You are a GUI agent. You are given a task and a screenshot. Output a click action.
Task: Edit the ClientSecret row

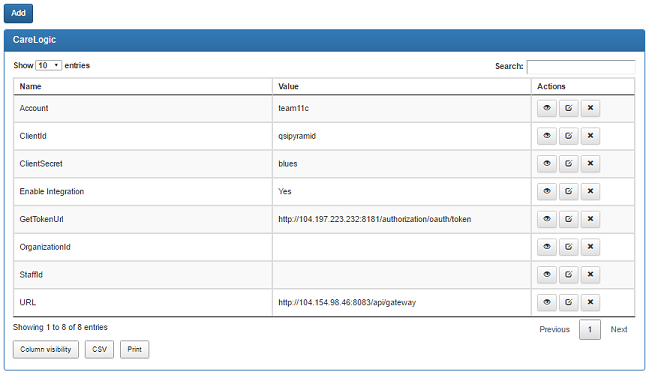coord(569,163)
